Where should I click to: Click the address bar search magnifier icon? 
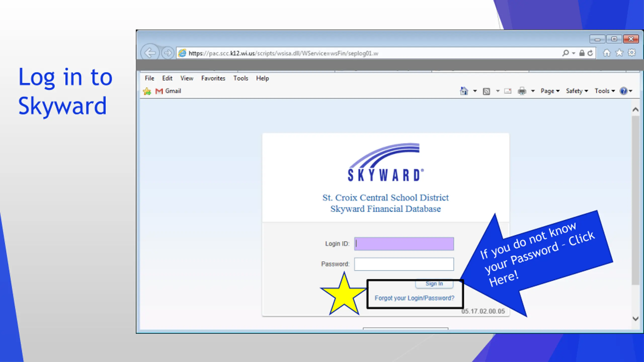click(565, 53)
